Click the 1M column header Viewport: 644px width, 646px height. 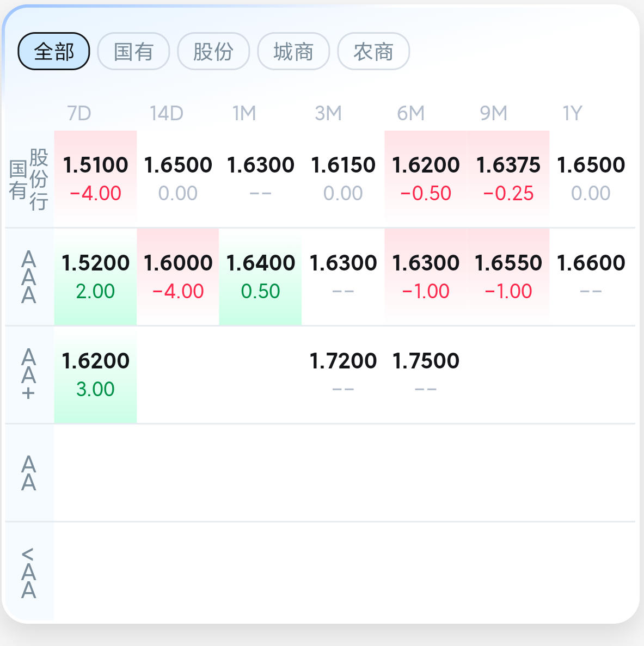click(x=244, y=113)
